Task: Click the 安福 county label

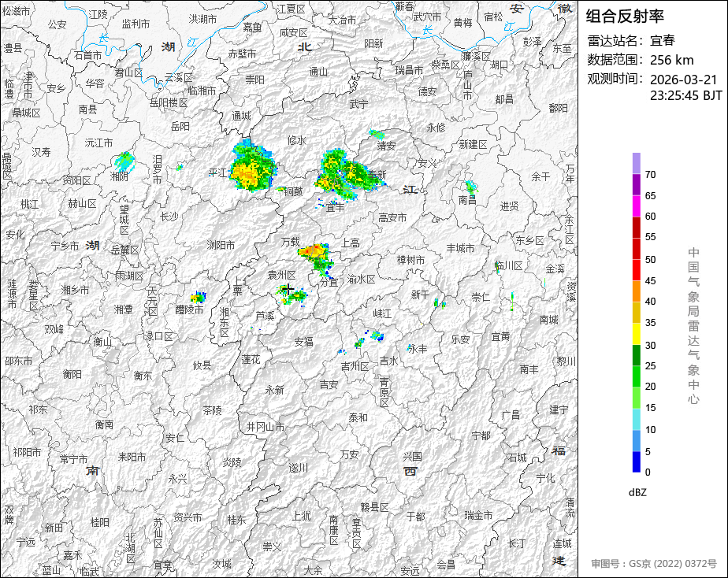Action: pyautogui.click(x=303, y=342)
